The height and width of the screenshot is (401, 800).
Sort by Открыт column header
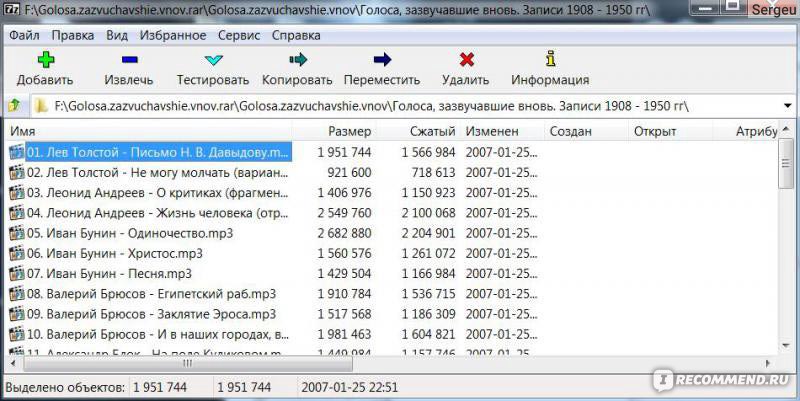coord(670,131)
